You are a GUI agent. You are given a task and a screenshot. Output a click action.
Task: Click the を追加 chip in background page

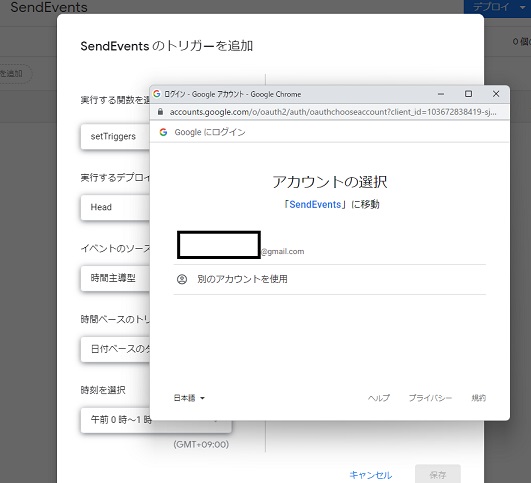(14, 74)
